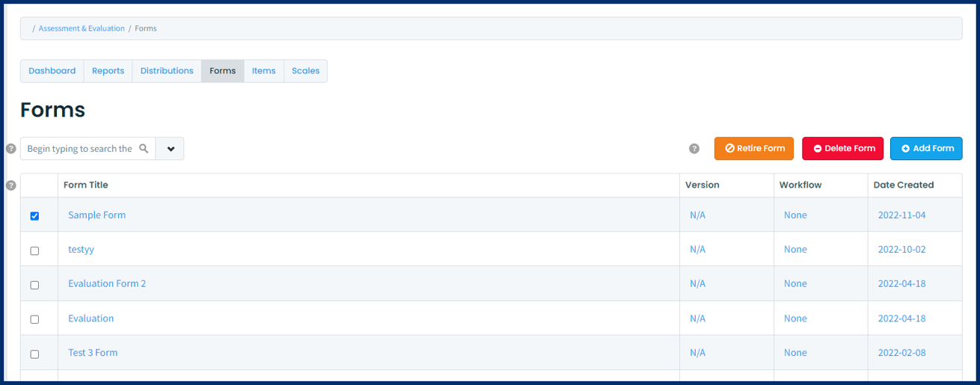Check the testyy row checkbox
Screen dimensions: 980x385
(x=34, y=250)
